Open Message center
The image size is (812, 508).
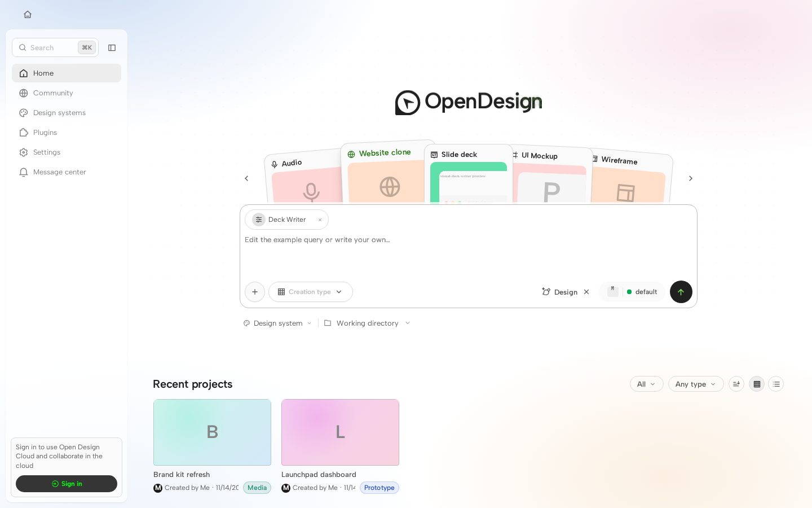tap(67, 172)
